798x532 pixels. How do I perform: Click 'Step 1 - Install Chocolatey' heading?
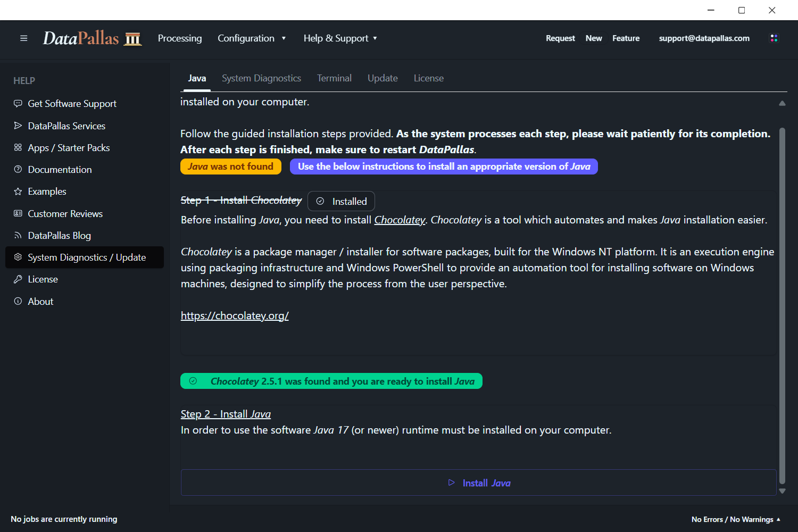(x=241, y=200)
